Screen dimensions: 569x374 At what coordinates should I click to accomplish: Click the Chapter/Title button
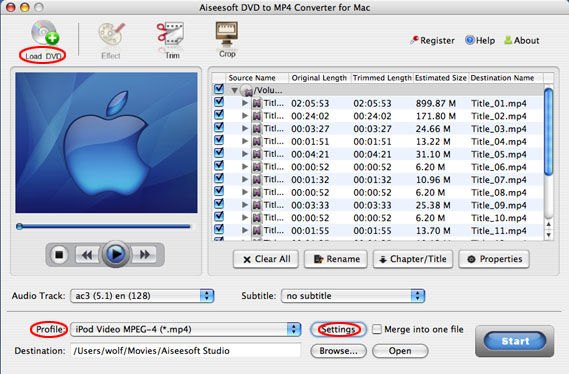tap(413, 259)
